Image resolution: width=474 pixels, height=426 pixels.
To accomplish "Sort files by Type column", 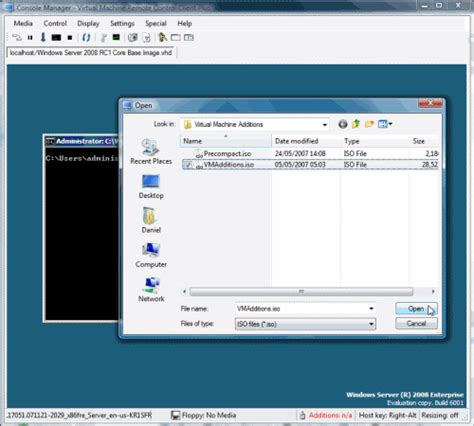I will tap(375, 141).
